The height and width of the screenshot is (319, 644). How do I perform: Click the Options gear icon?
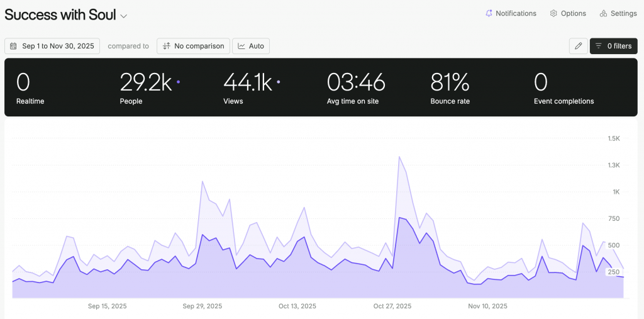553,13
